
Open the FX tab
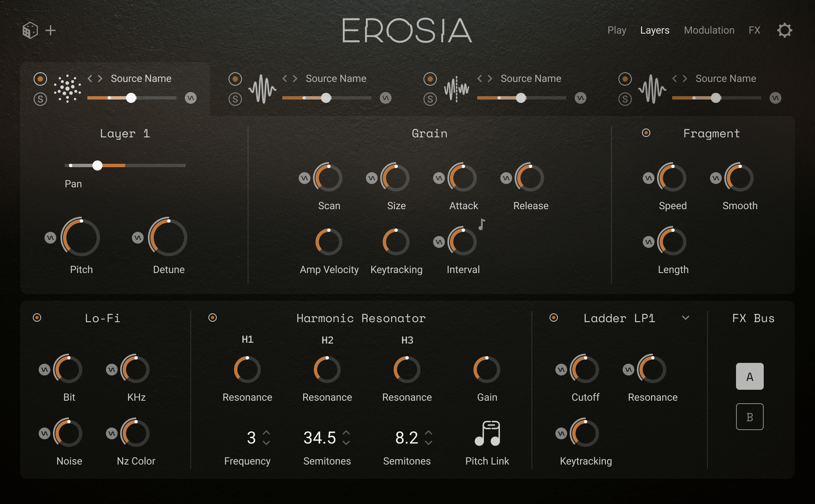click(754, 30)
